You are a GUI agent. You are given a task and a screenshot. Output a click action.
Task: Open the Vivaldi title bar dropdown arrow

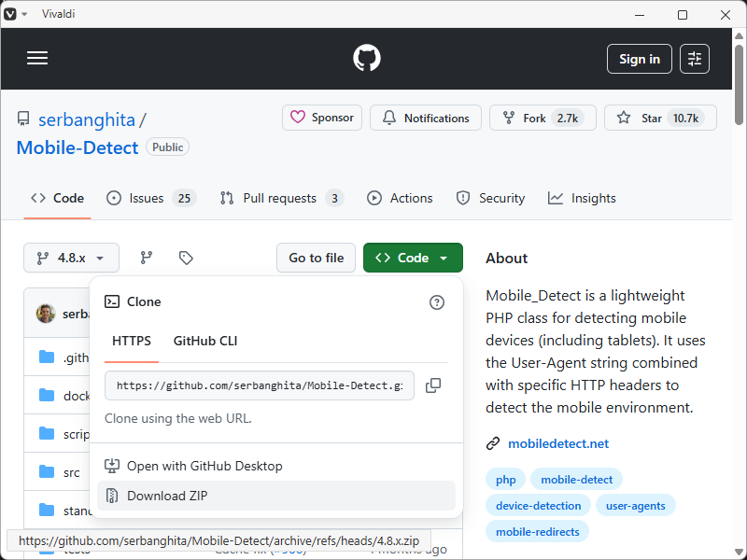tap(24, 14)
